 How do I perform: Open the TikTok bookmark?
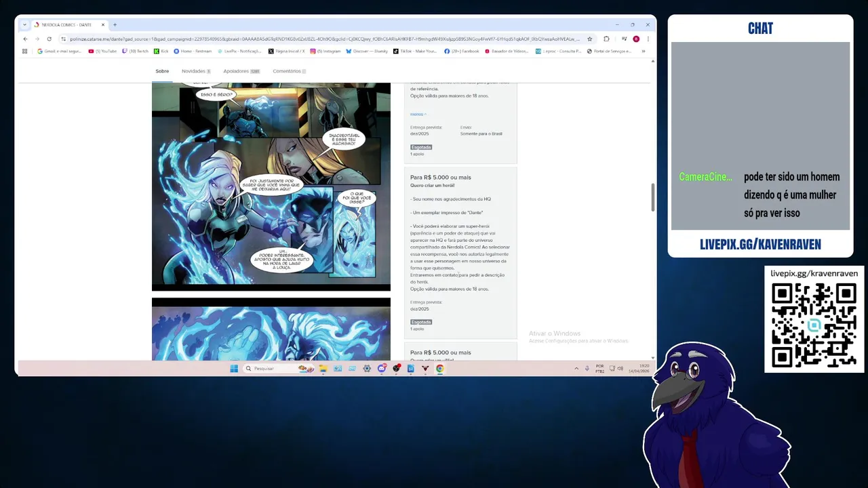click(415, 51)
